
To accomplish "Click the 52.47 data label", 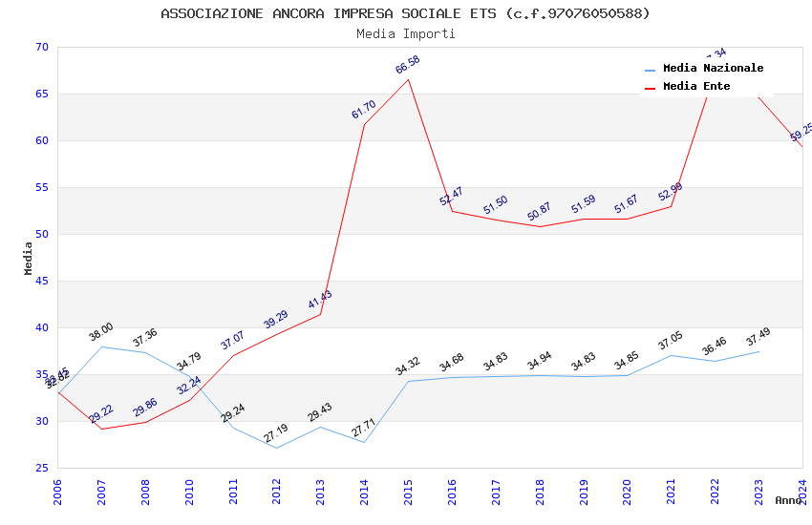I will [452, 197].
